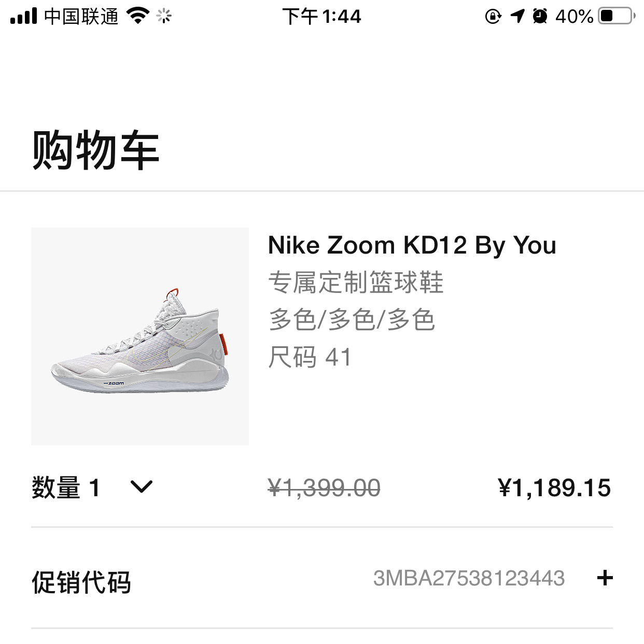The height and width of the screenshot is (644, 644).
Task: Tap the 尺码 41 size label
Action: point(310,357)
